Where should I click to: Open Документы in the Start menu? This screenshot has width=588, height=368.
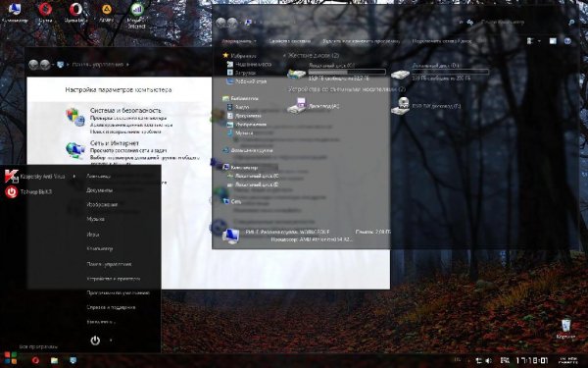coord(99,190)
